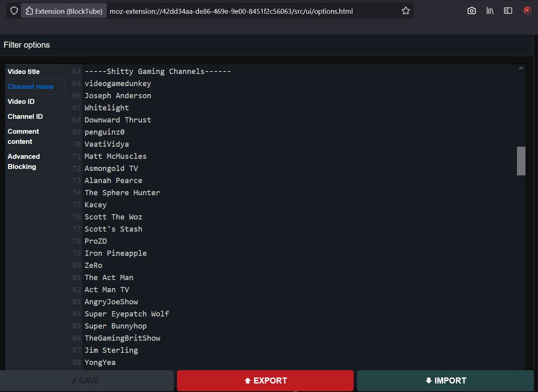This screenshot has height=392, width=538.
Task: Click the penguinz0 entry
Action: pos(104,132)
